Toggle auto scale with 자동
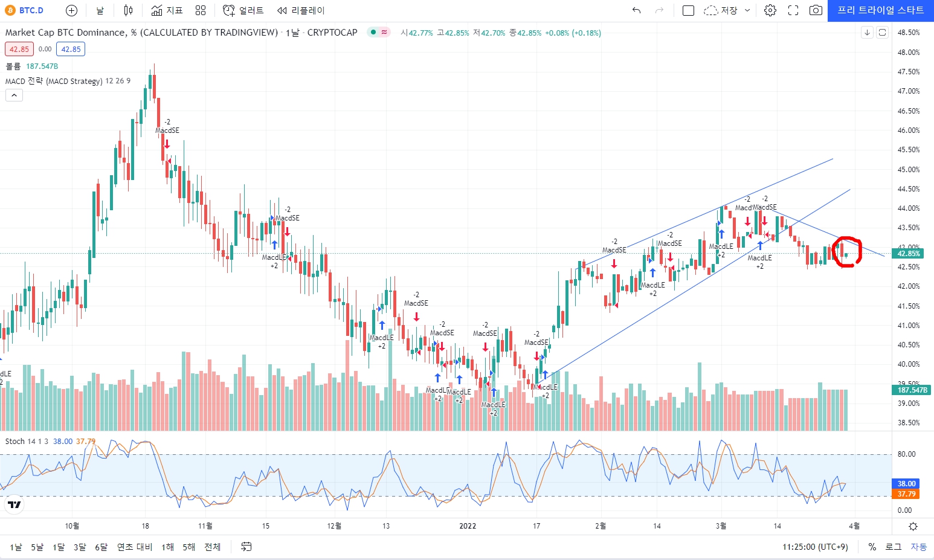The image size is (934, 560). (919, 547)
